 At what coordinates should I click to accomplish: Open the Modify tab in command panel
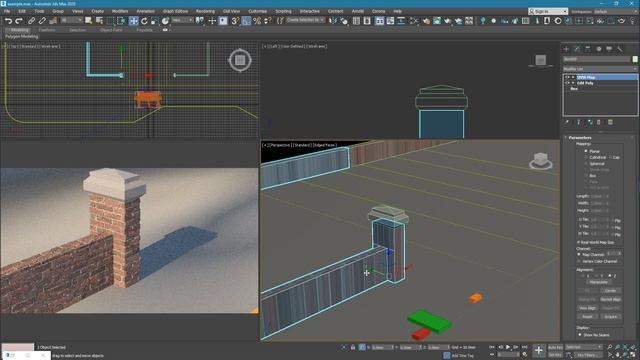click(x=577, y=49)
